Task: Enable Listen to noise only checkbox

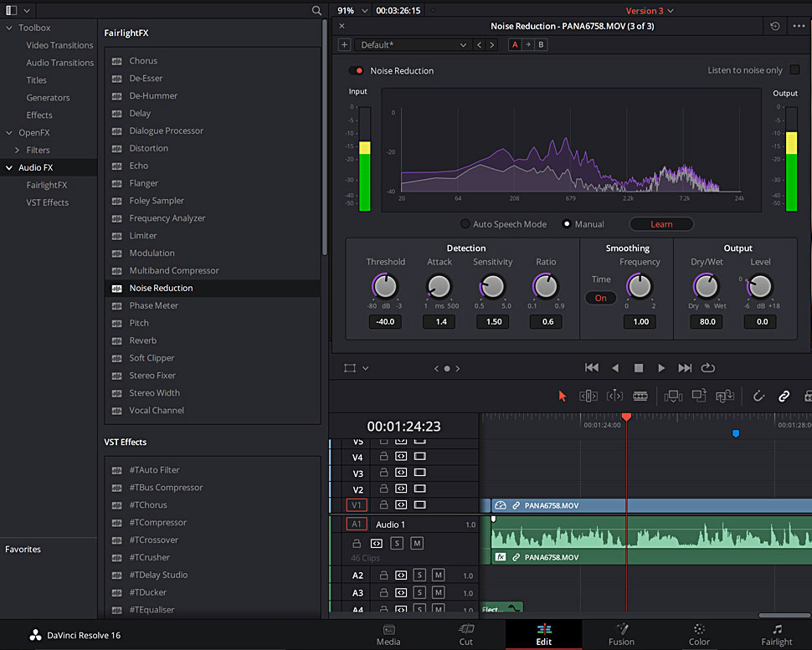Action: pyautogui.click(x=794, y=70)
